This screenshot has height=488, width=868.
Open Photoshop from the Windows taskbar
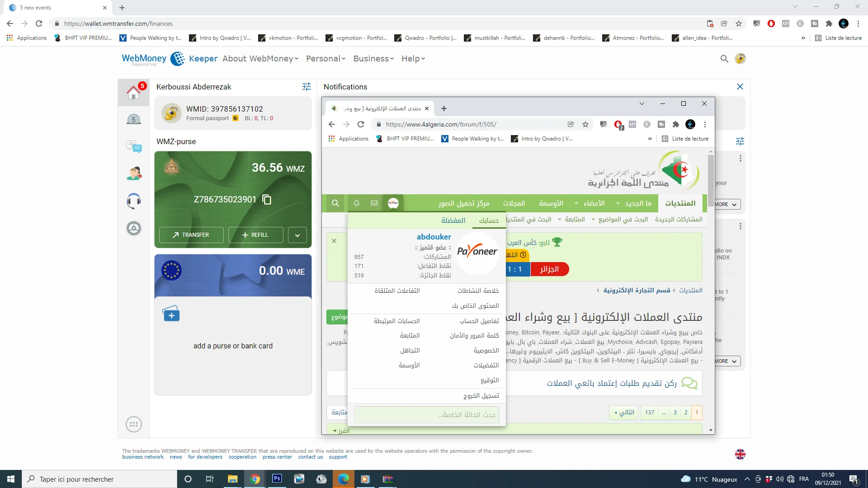(x=277, y=479)
